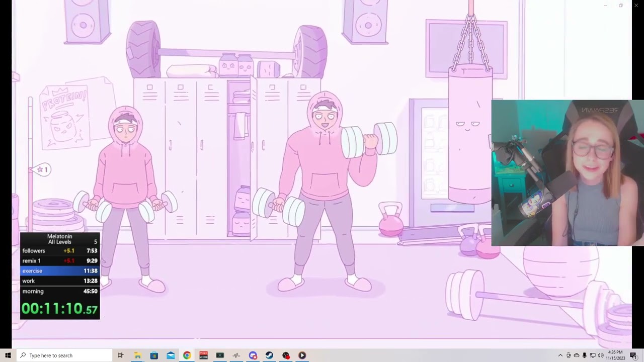The height and width of the screenshot is (362, 644).
Task: Select the 'remix 1' split row
Action: pos(60,260)
